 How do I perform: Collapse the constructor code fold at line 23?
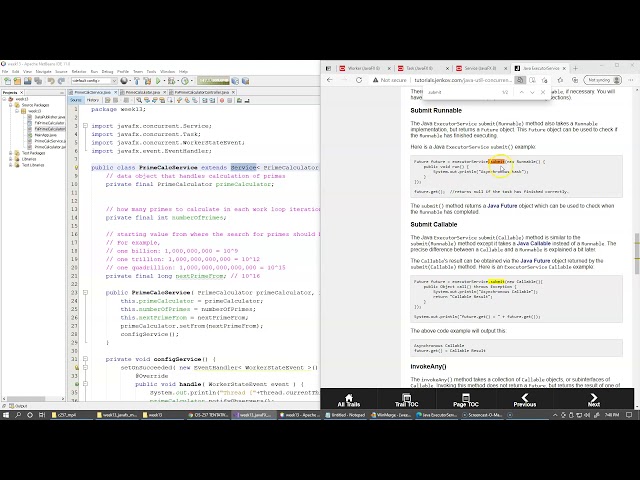tap(85, 292)
